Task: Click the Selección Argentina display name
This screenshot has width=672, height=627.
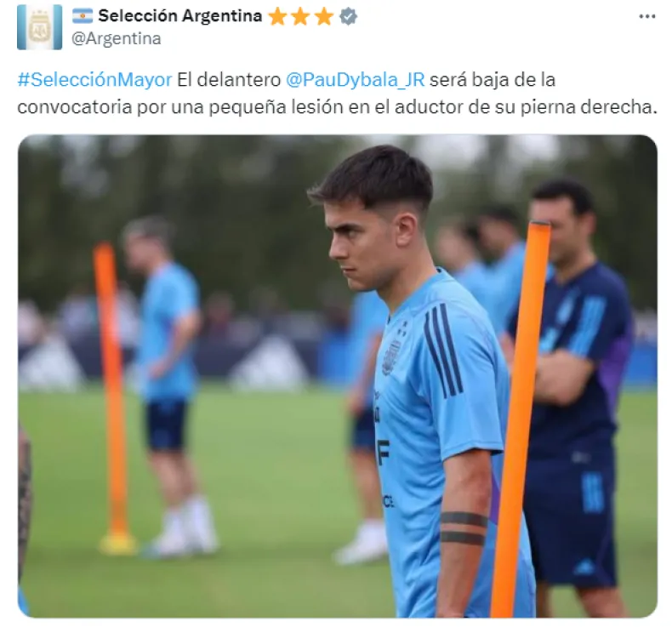Action: point(180,16)
